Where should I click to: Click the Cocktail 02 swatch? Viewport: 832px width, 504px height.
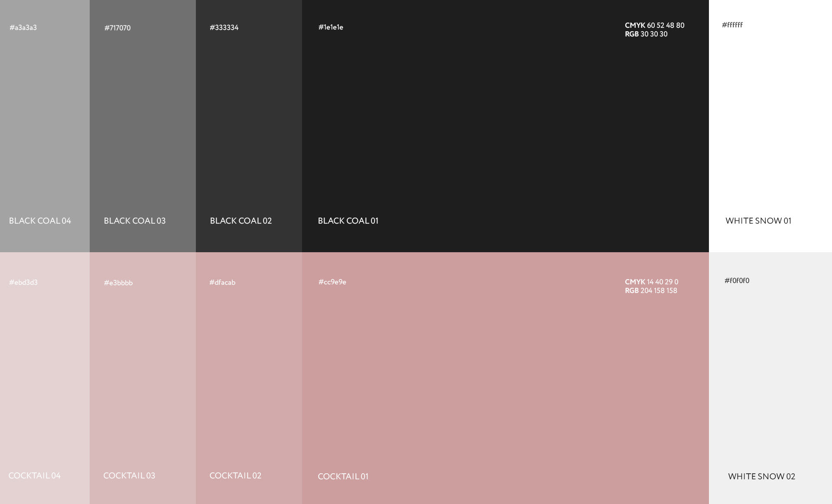(x=249, y=378)
